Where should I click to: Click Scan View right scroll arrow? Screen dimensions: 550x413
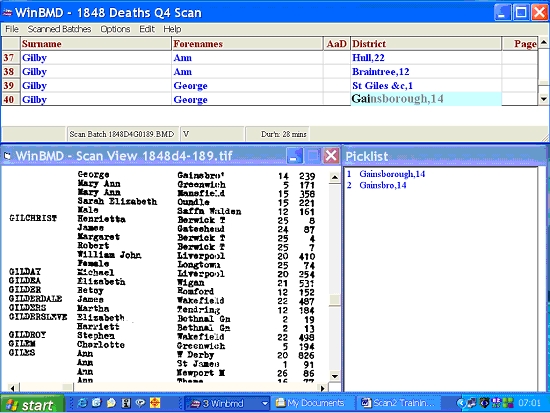pyautogui.click(x=322, y=388)
